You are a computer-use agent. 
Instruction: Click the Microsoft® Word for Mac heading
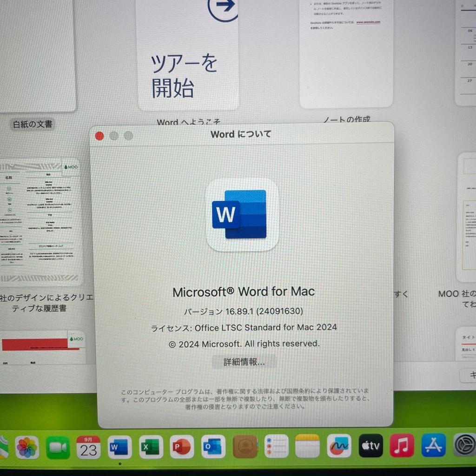click(x=244, y=292)
